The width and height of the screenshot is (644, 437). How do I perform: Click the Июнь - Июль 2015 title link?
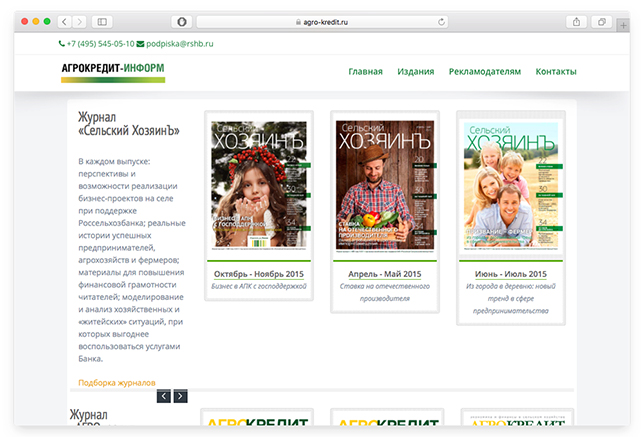[x=511, y=274]
